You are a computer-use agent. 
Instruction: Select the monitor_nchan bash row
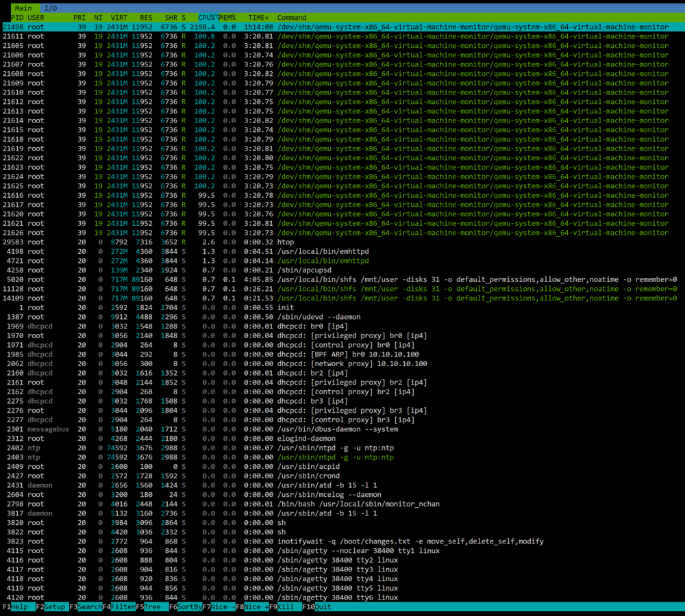[x=342, y=504]
